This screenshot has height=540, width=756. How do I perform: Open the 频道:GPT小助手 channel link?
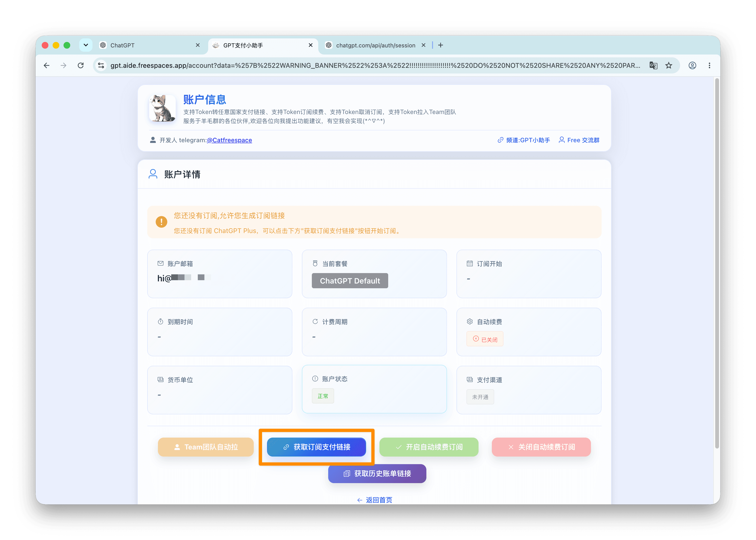point(524,140)
